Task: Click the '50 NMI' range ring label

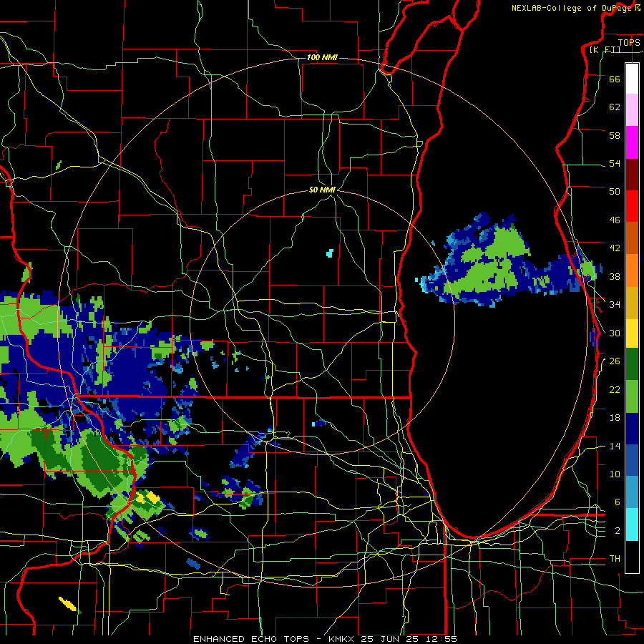Action: click(x=322, y=190)
